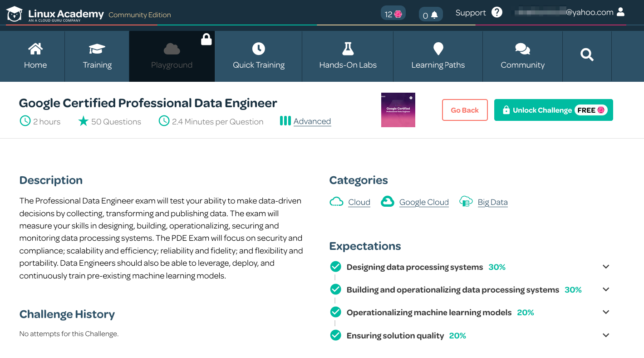Screen dimensions: 644x358
Task: Click the checkmark beside Operationalizing machine learning models
Action: [336, 312]
